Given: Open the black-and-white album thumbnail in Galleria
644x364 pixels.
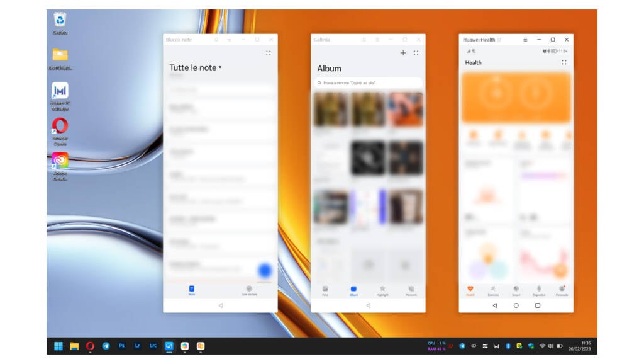Looking at the screenshot, I should point(368,158).
